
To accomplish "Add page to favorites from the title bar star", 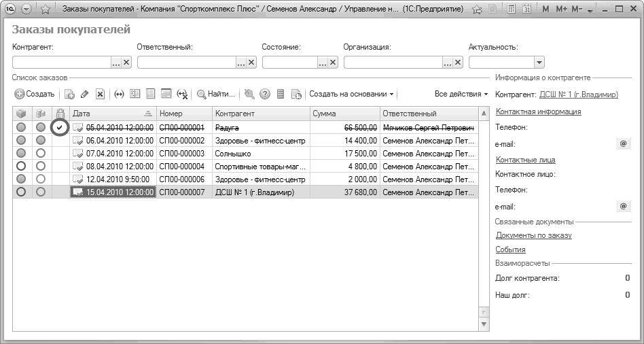I will pos(477,9).
